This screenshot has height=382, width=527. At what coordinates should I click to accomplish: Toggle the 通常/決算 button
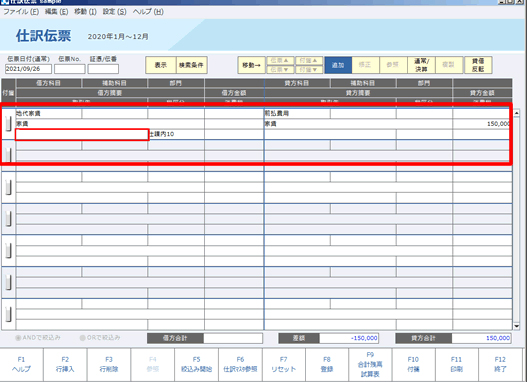click(x=421, y=65)
